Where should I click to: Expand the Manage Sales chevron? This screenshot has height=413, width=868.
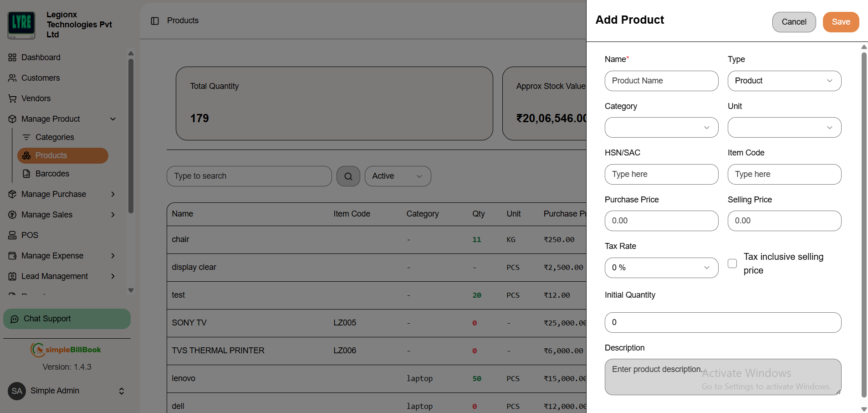pos(113,215)
